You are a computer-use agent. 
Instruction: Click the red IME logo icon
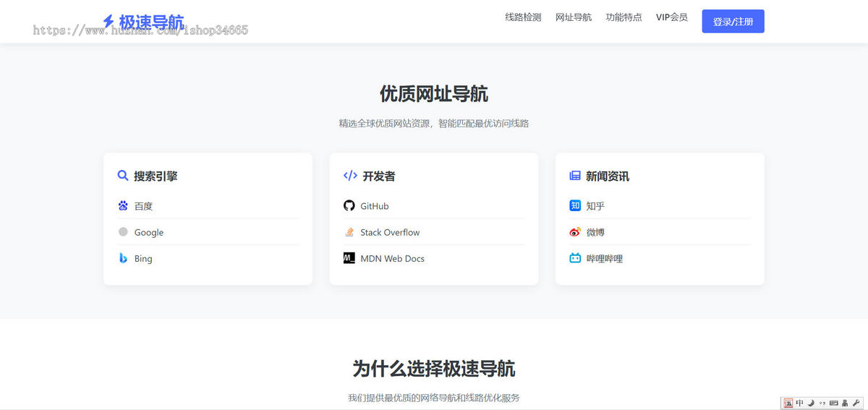click(x=788, y=403)
